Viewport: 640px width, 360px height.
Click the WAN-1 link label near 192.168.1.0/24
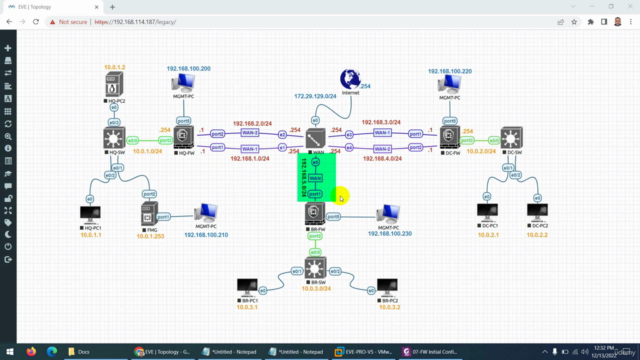[x=250, y=149]
